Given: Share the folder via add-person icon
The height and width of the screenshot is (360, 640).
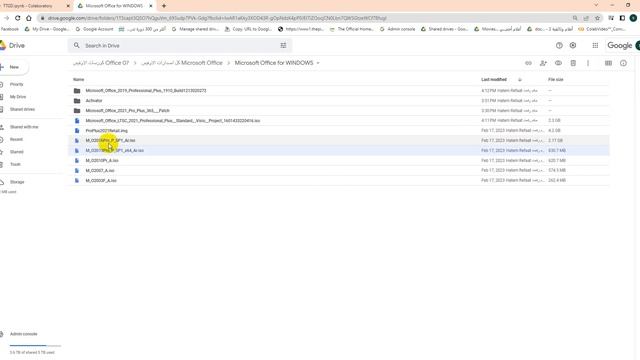Looking at the screenshot, I should click(x=543, y=63).
